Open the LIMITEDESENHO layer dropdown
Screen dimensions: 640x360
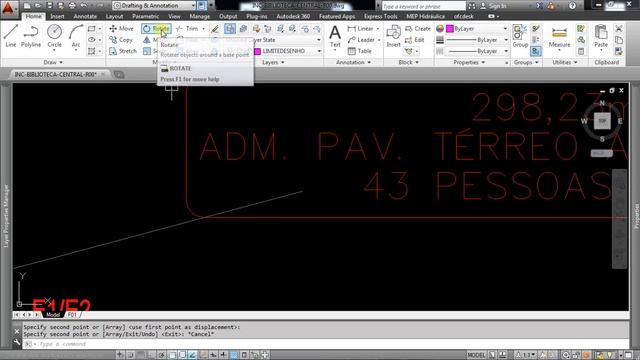[x=288, y=51]
